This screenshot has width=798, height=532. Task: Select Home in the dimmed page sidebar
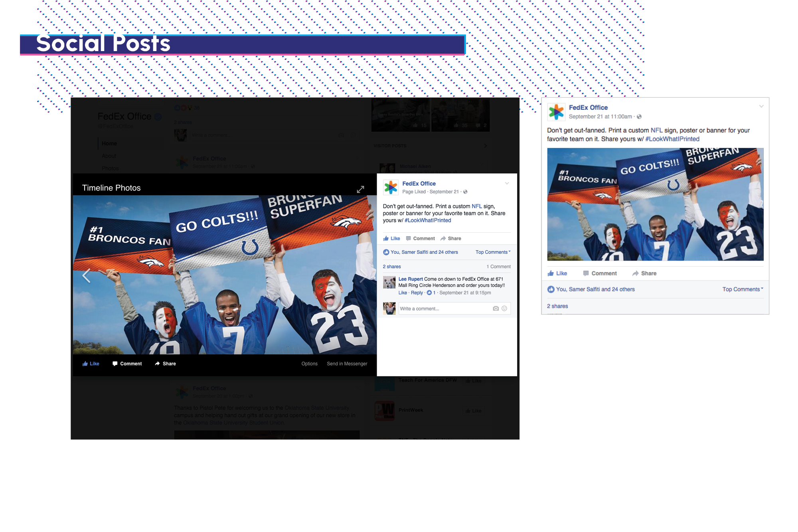109,143
